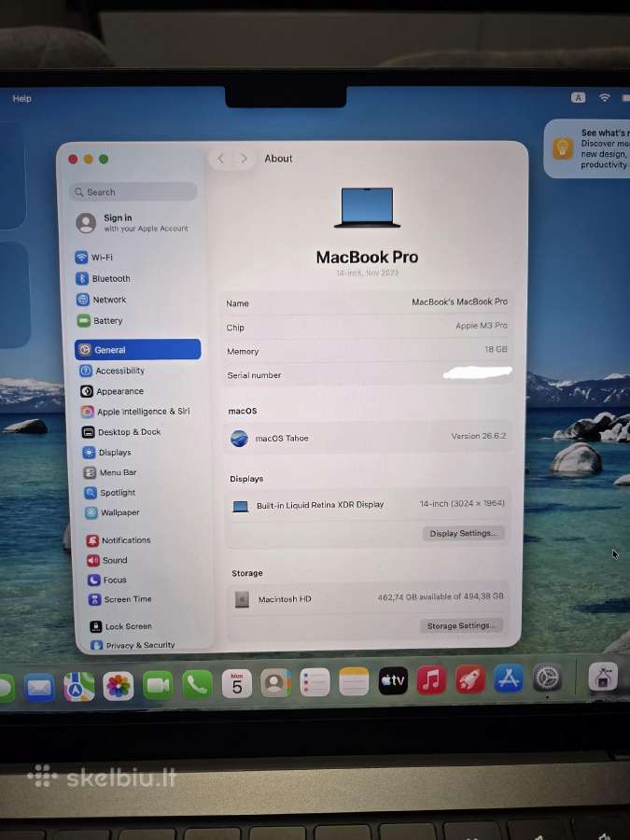Open Wi-Fi settings in sidebar

pyautogui.click(x=94, y=258)
